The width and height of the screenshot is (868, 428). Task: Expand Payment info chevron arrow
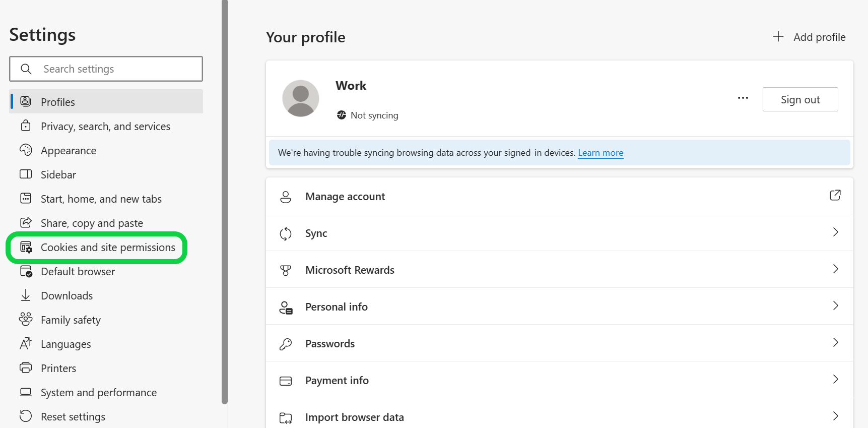836,379
